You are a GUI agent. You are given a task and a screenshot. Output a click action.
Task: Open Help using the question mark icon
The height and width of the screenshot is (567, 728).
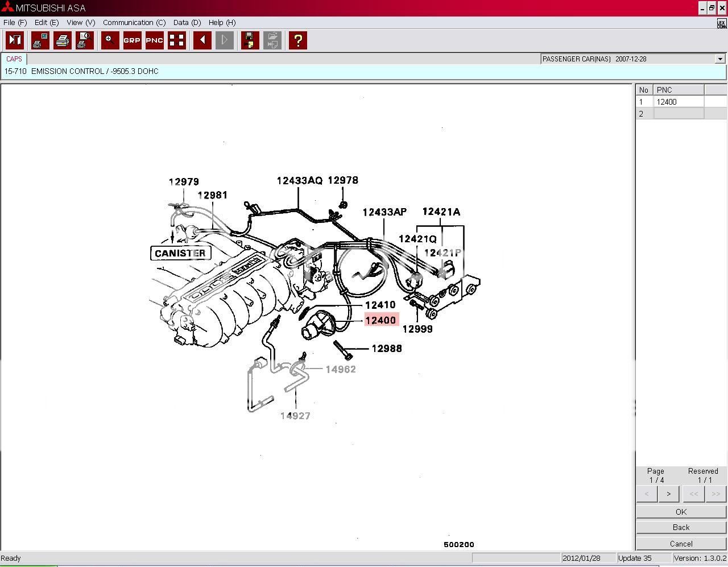(x=298, y=40)
